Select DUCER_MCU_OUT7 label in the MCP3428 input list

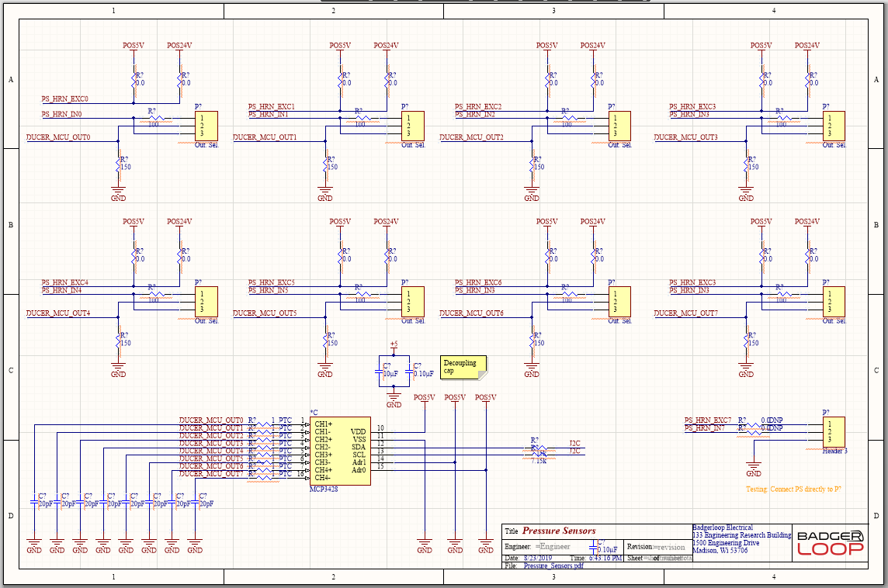tap(210, 474)
